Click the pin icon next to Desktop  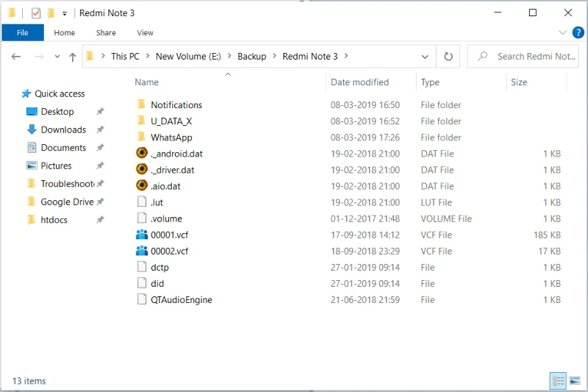pos(100,111)
